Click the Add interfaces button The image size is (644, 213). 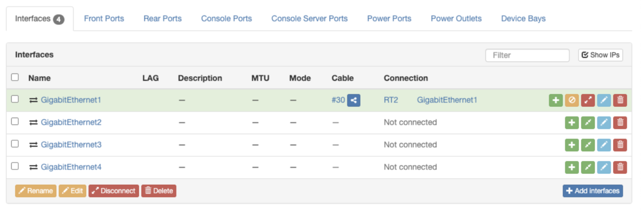[x=593, y=190]
